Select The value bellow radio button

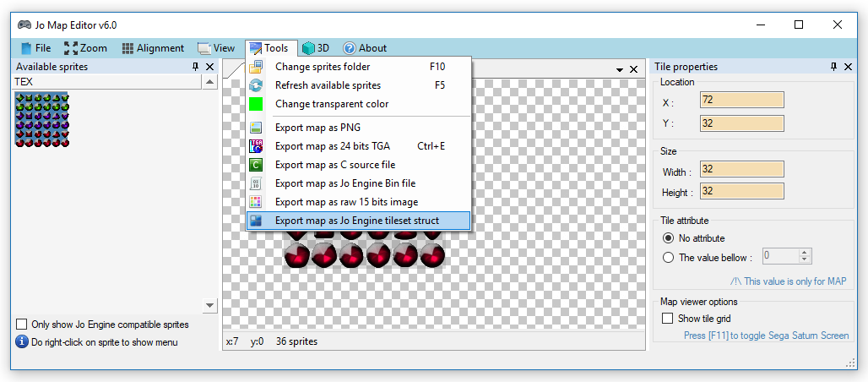click(x=668, y=257)
